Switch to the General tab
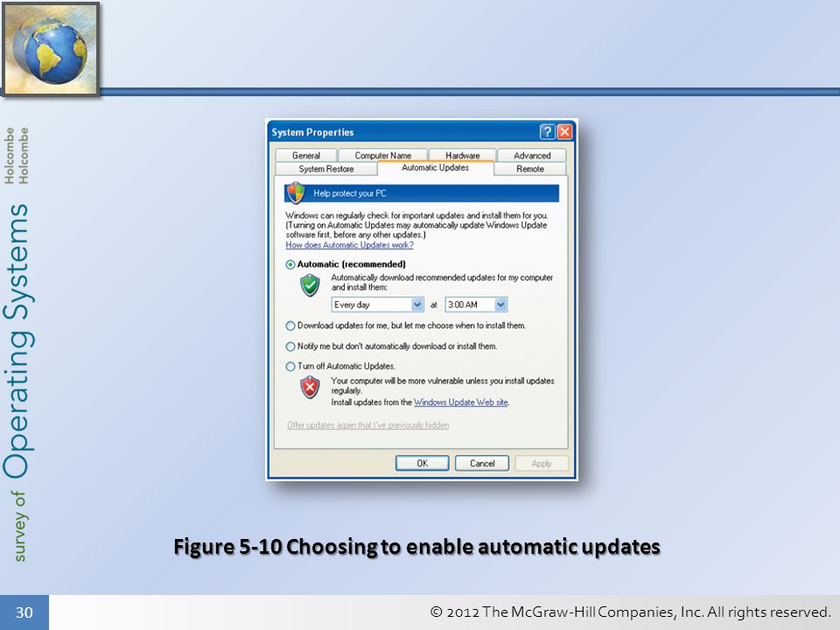The image size is (840, 630). (x=306, y=156)
